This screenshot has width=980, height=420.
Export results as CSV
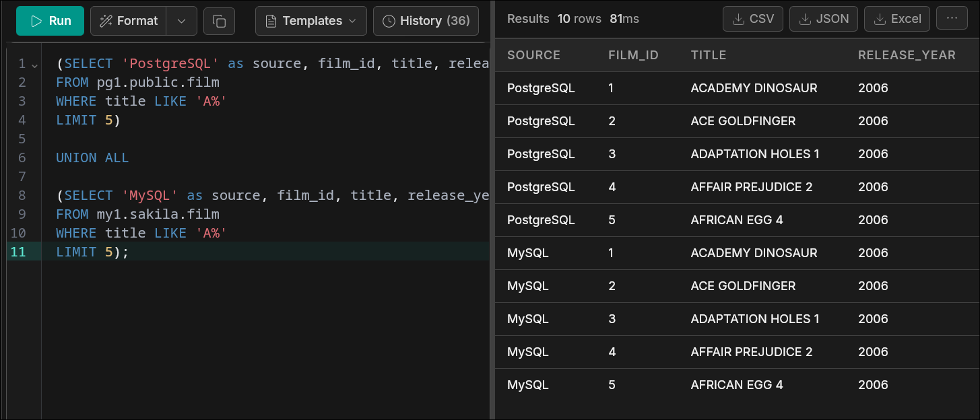[x=752, y=19]
